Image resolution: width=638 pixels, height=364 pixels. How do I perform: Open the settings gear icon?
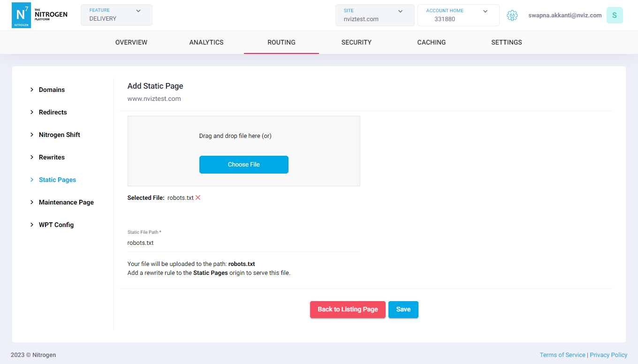coord(512,15)
